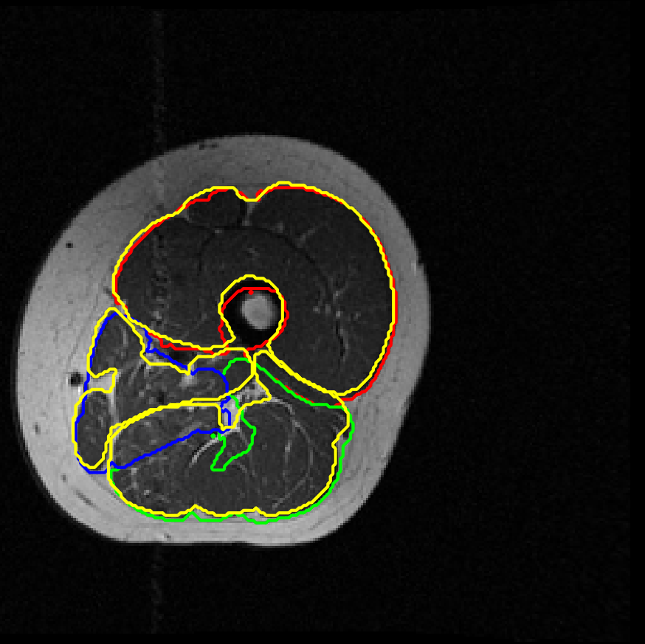The image size is (645, 644).
Task: Pick the small green dot inside the green contour
Action: click(213, 436)
